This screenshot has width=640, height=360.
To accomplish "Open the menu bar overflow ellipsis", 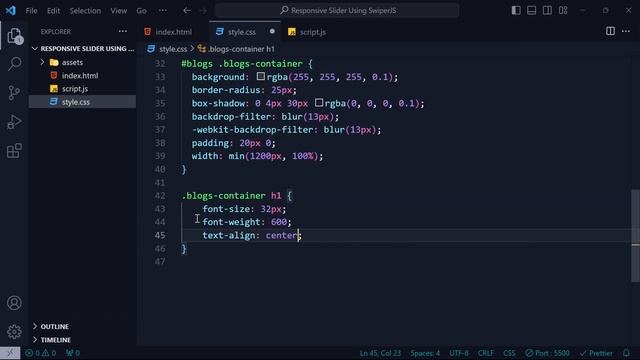I will tap(163, 11).
